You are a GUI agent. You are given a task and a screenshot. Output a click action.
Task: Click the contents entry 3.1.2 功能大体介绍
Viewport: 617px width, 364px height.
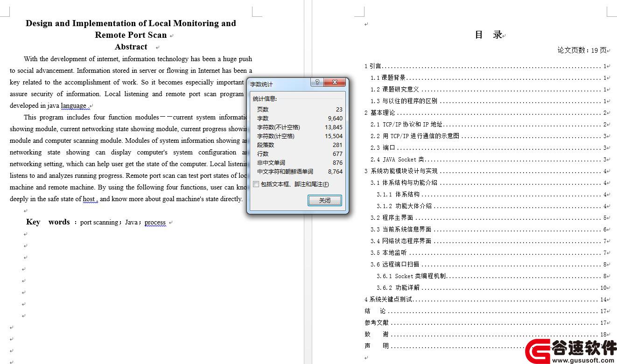point(492,206)
